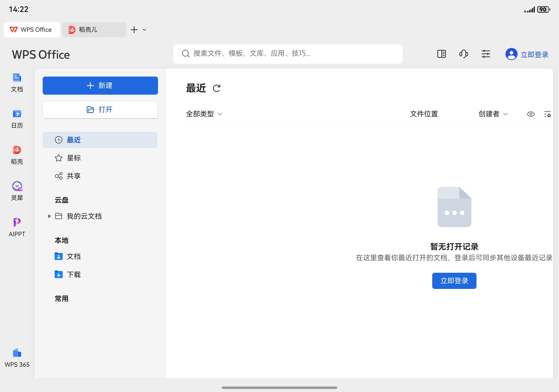The image size is (559, 392).
Task: Open the 稻壳 icon in left rail
Action: 17,155
